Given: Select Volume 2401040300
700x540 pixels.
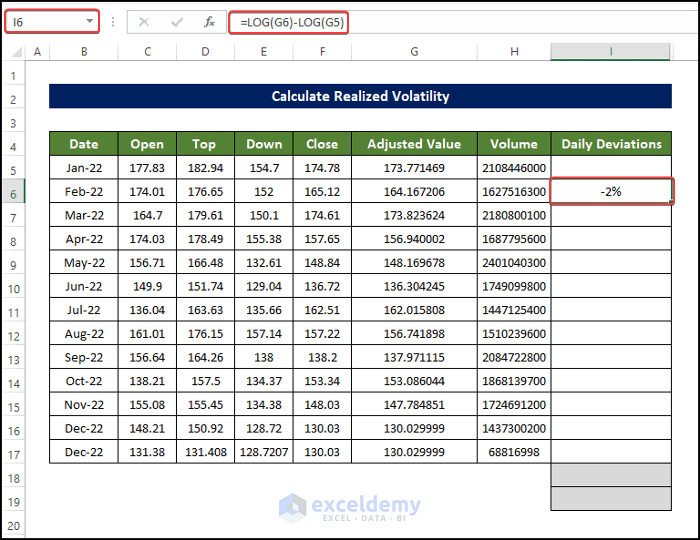Looking at the screenshot, I should 514,262.
